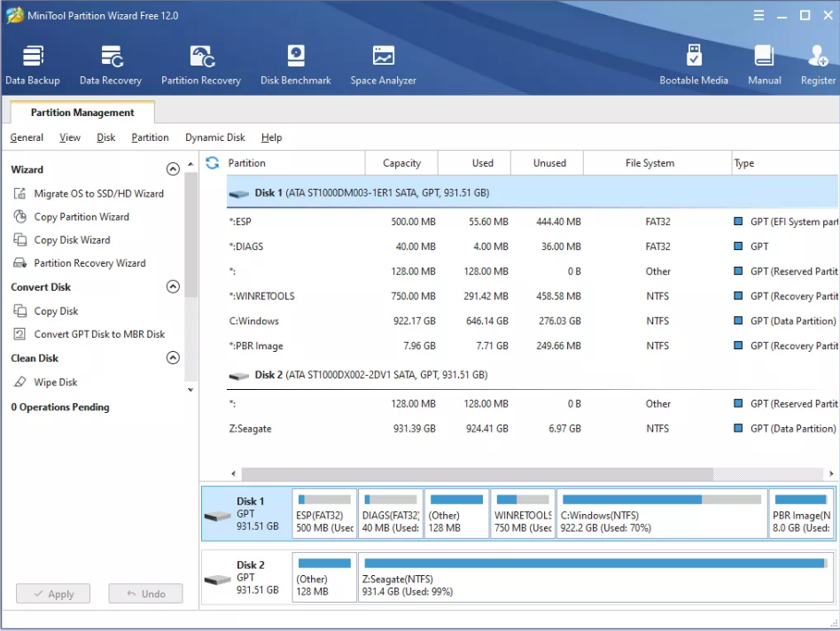Open the Data Backup tool
The height and width of the screenshot is (631, 840).
33,66
